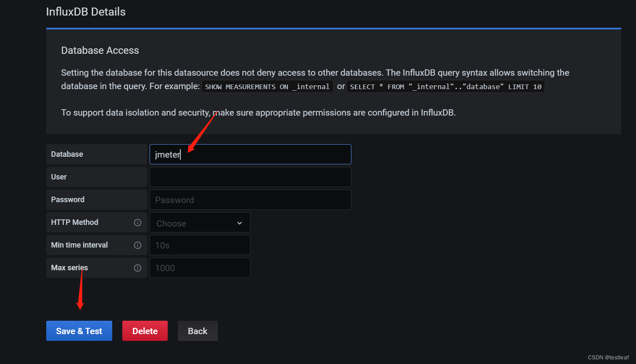636x364 pixels.
Task: Click the InfluxDB Details title
Action: point(86,12)
